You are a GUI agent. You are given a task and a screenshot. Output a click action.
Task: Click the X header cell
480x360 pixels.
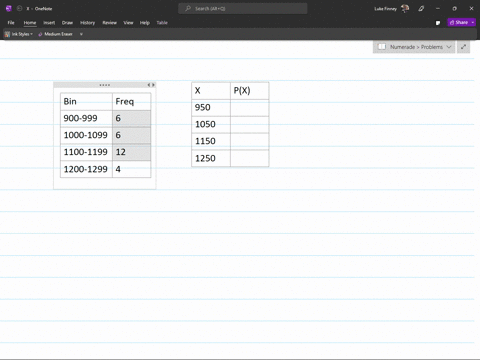[211, 91]
